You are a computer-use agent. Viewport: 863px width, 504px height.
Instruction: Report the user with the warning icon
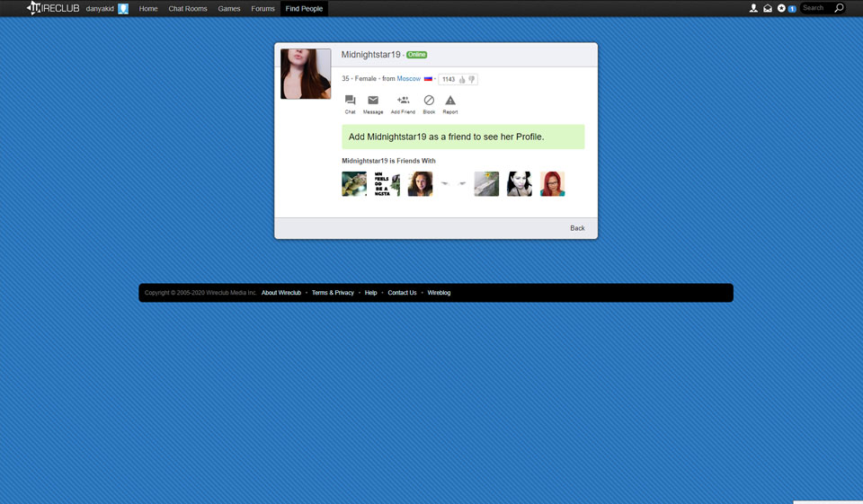[450, 101]
